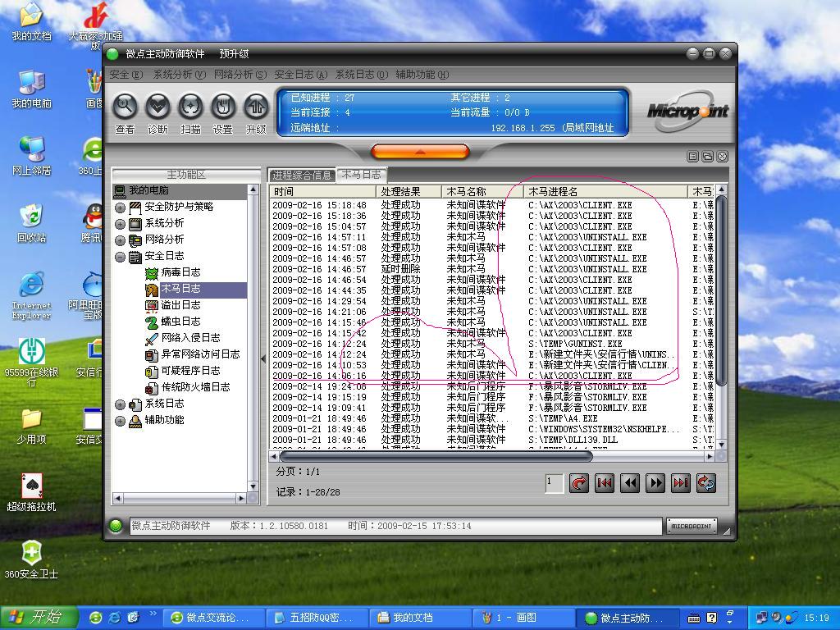
Task: Click the Internet Explorer desktop icon
Action: [x=31, y=295]
